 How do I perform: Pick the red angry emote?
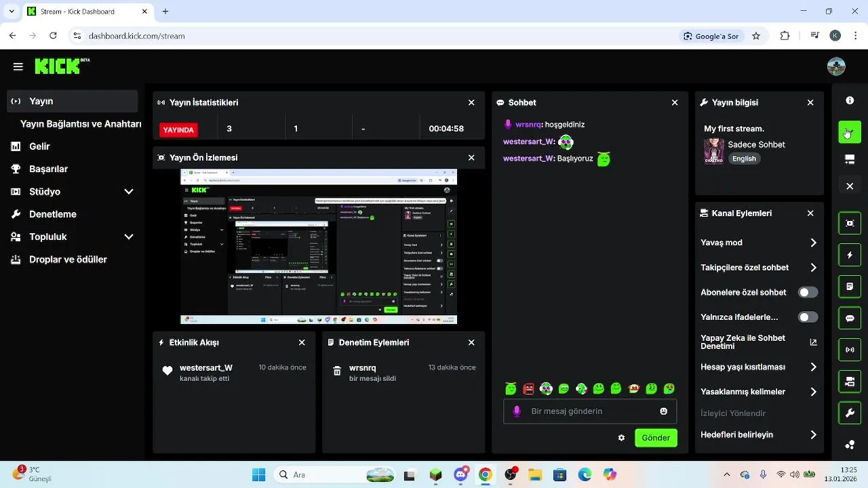pyautogui.click(x=528, y=388)
